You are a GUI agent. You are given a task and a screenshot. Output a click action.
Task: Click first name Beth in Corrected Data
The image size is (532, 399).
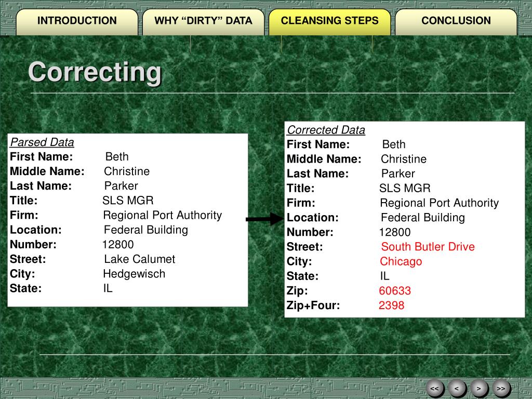pos(394,144)
